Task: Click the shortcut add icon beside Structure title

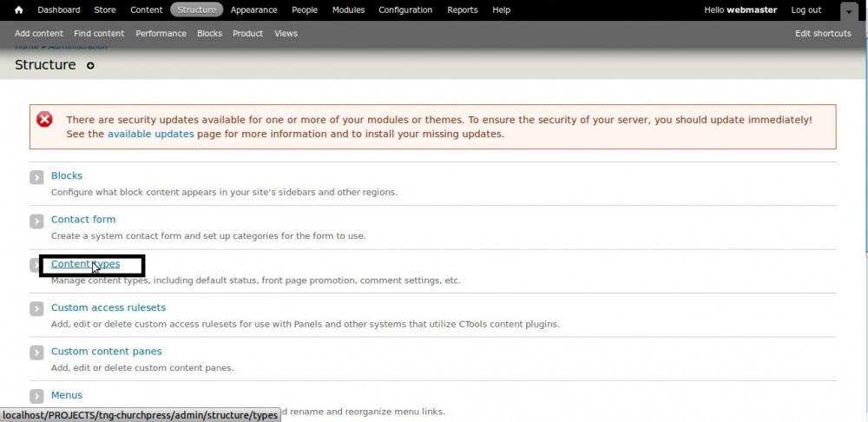Action: (x=90, y=66)
